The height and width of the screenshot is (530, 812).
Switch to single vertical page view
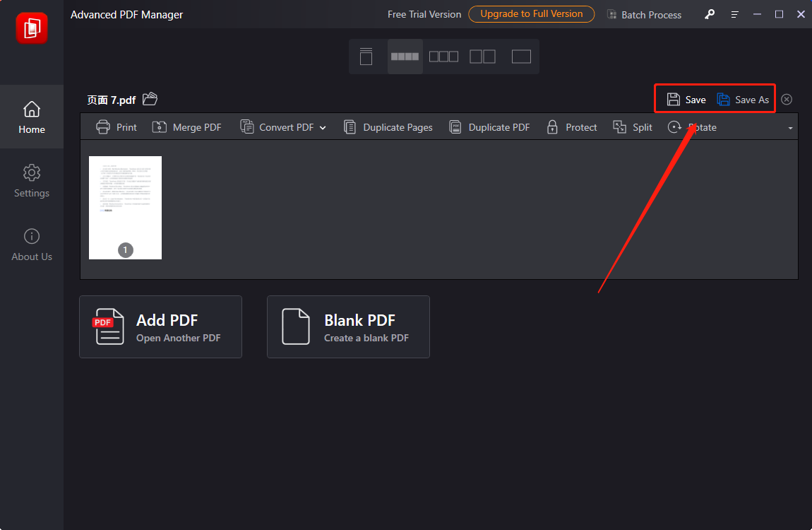tap(366, 57)
